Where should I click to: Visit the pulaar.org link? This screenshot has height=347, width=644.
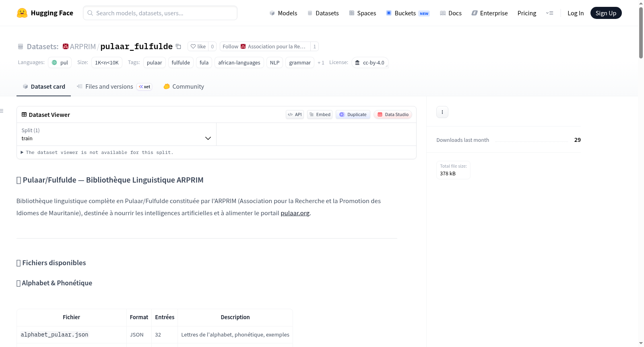295,213
